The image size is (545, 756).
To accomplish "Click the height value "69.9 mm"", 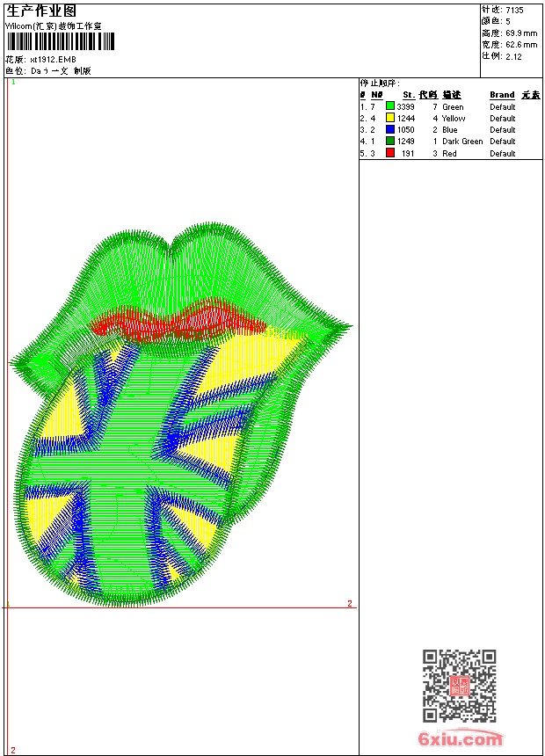I will tap(521, 33).
